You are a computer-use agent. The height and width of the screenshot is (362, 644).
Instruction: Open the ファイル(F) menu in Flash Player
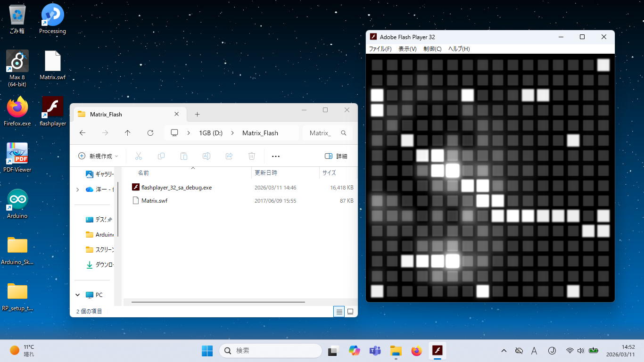click(x=380, y=49)
